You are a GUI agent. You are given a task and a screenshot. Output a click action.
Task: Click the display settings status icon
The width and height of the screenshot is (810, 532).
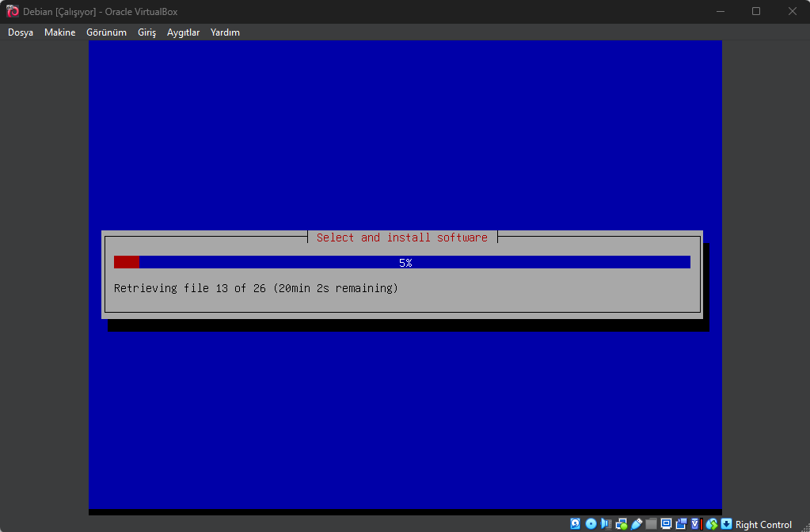pyautogui.click(x=666, y=524)
